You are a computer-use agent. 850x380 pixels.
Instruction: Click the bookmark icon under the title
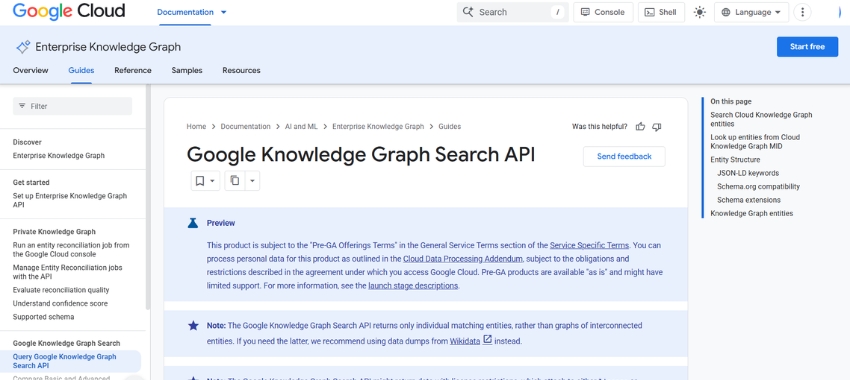[x=199, y=181]
